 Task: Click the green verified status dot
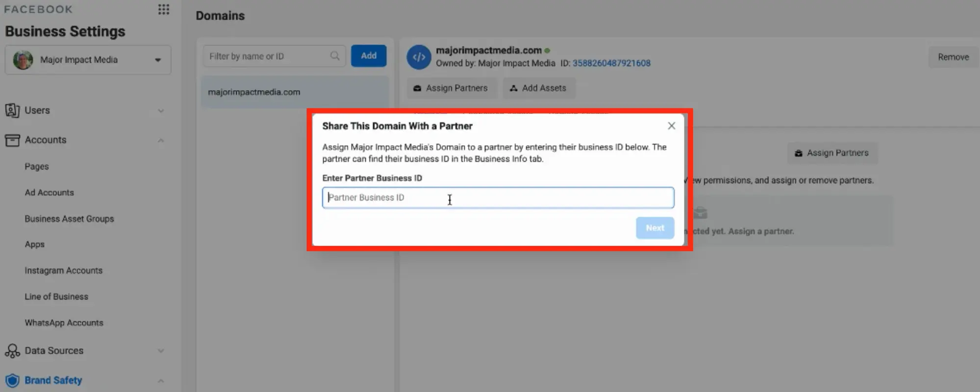pyautogui.click(x=547, y=51)
